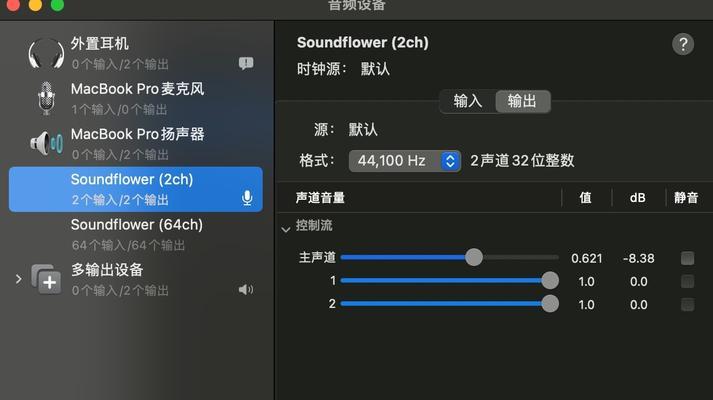Click the 1个输入/0个输出 subtitle
This screenshot has width=713, height=400.
119,110
